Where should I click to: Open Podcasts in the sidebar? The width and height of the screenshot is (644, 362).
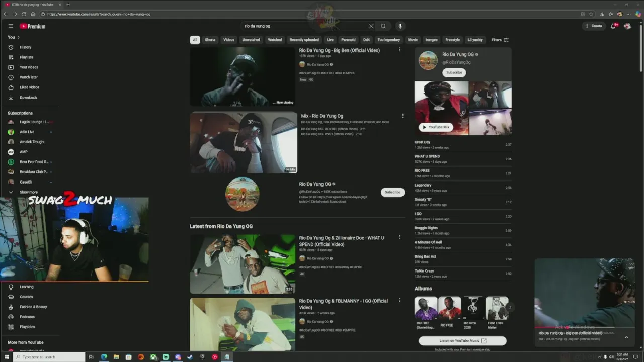(x=27, y=317)
